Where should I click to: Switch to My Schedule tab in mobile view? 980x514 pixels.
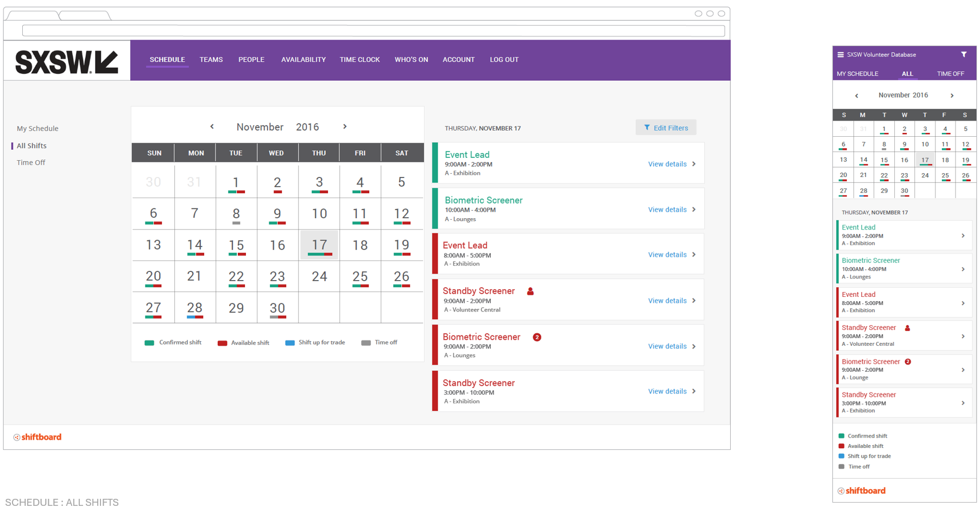(x=857, y=74)
